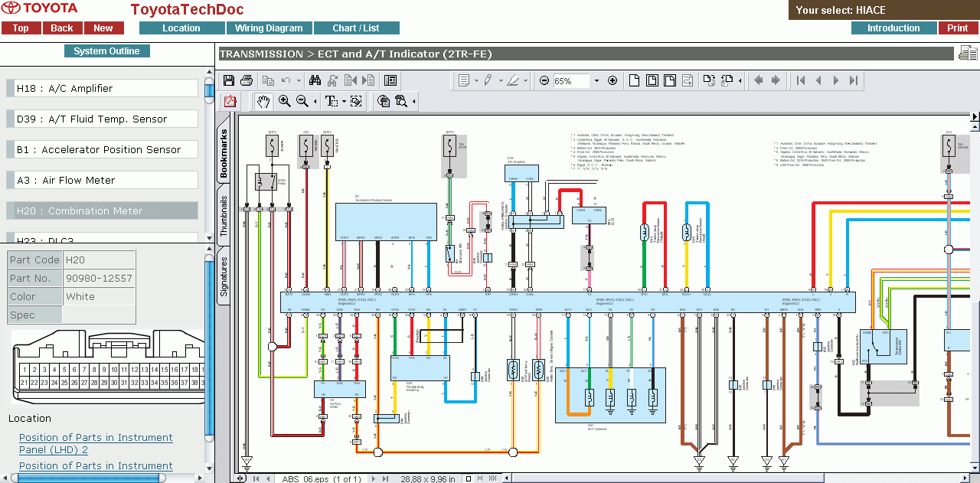The width and height of the screenshot is (980, 483).
Task: Select the Zoom Out magnifier tool
Action: (302, 101)
